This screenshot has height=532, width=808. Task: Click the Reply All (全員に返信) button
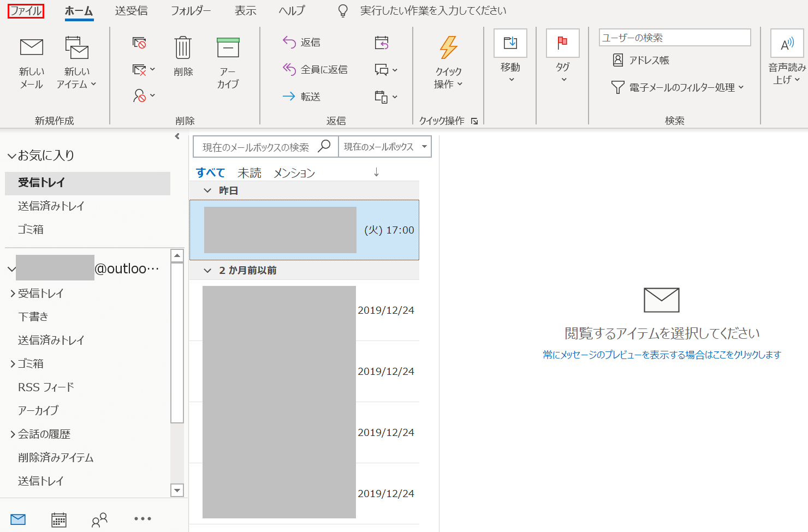[315, 69]
